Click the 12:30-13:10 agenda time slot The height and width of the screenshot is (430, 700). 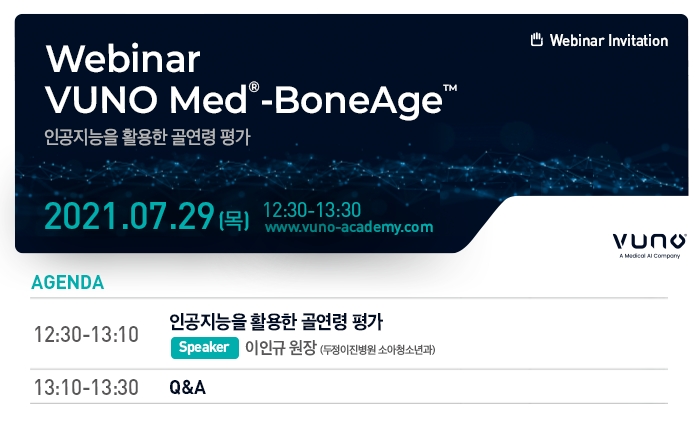click(x=87, y=334)
